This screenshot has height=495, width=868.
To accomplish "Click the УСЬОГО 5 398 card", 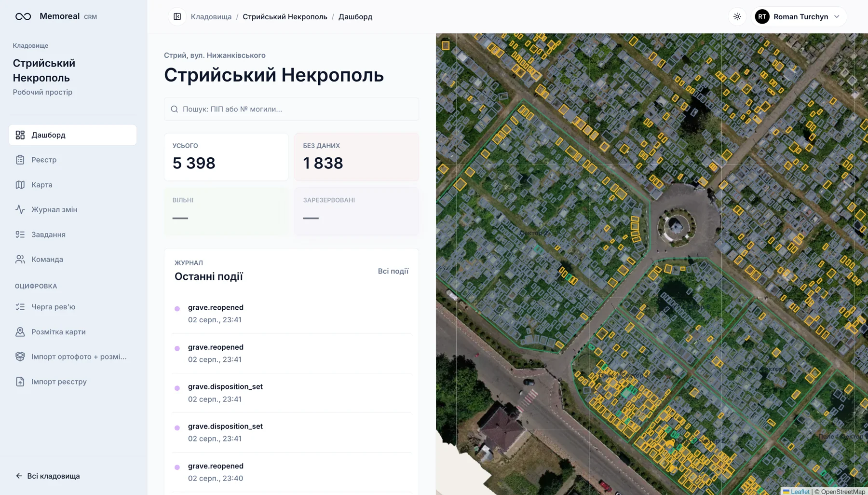I will (x=226, y=157).
